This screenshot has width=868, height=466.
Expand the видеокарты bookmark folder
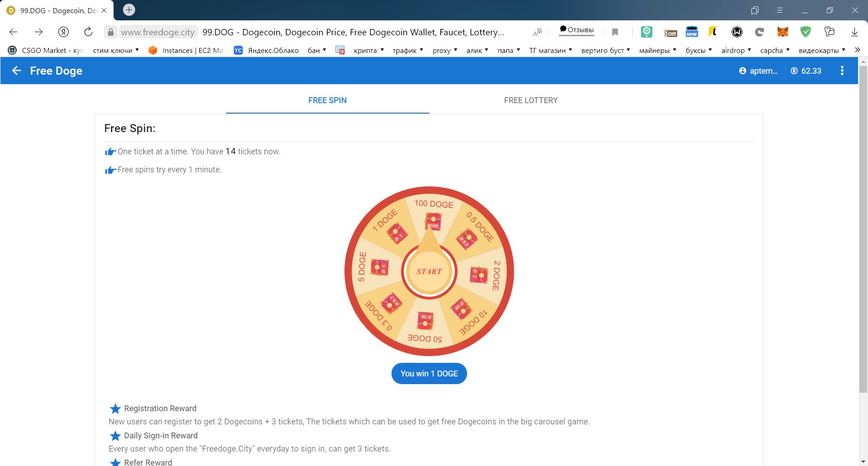point(822,50)
